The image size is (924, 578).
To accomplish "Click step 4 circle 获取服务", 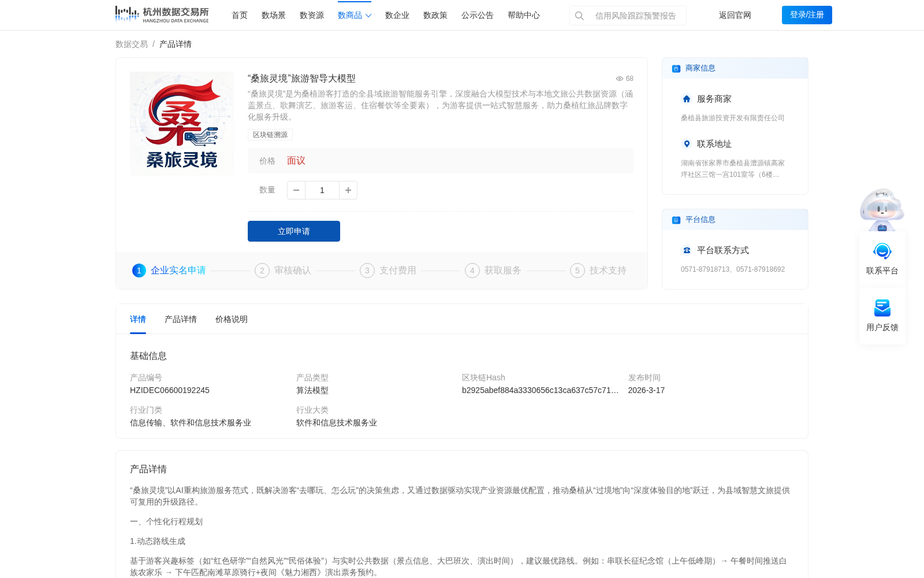I will pos(472,271).
